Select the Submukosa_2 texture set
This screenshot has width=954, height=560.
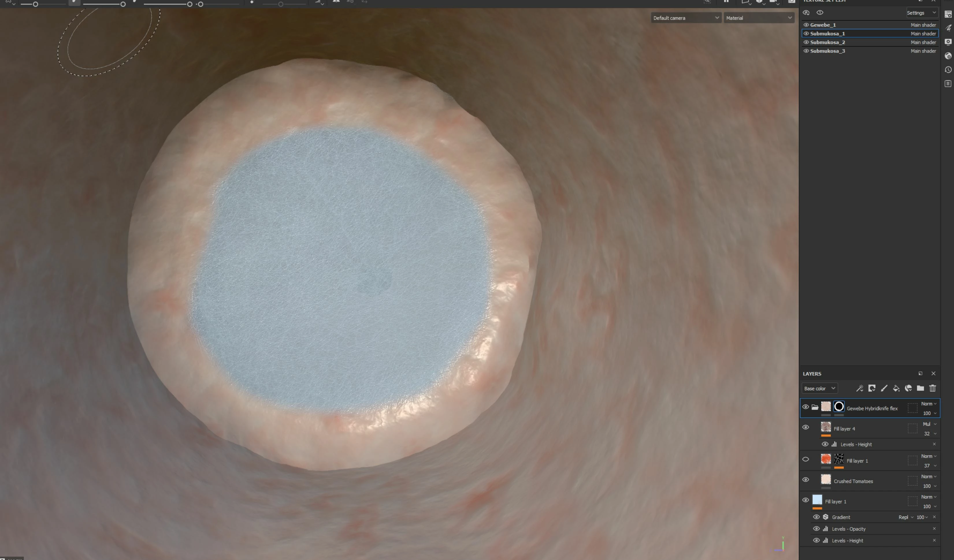click(x=827, y=42)
